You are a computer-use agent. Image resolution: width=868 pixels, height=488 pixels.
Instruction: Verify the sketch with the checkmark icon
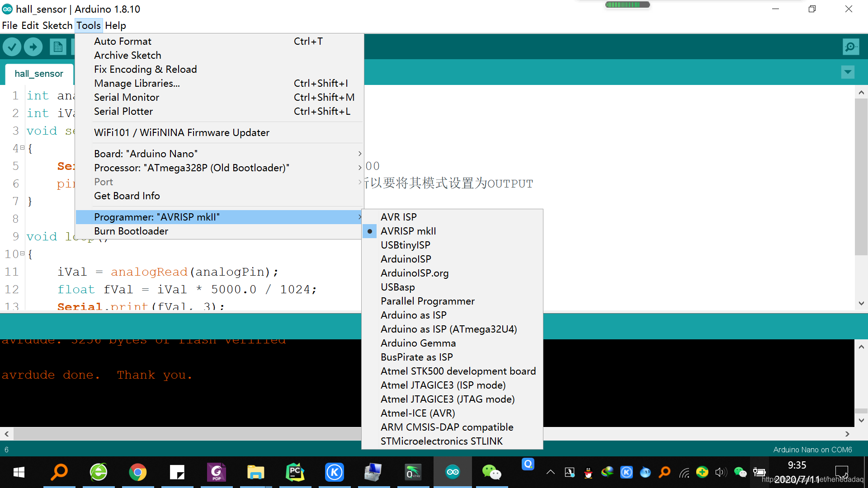(12, 47)
